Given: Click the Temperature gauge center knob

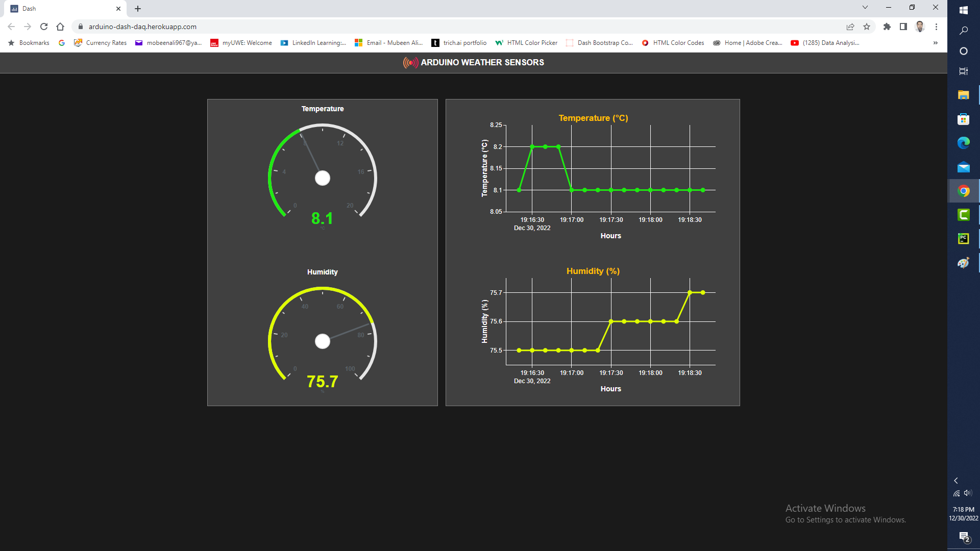Looking at the screenshot, I should tap(323, 178).
